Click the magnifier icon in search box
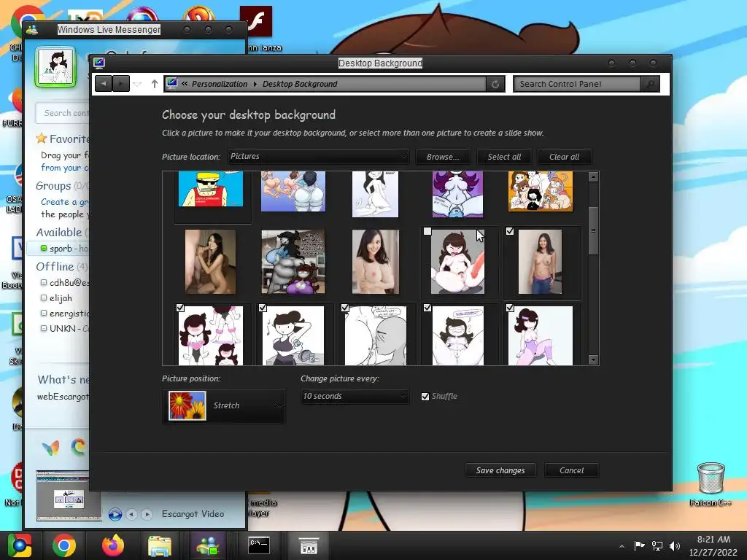The image size is (747, 560). click(x=650, y=85)
